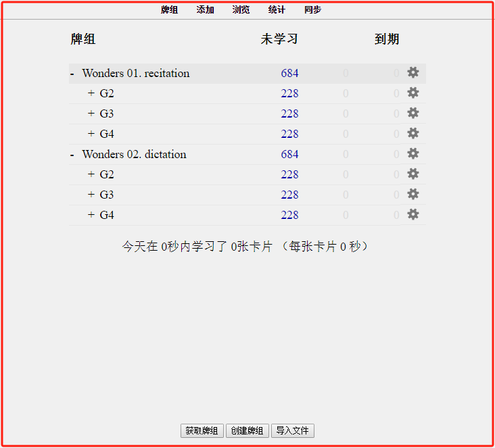495x448 pixels.
Task: Open the G4 deck under dictation
Action: coord(107,215)
